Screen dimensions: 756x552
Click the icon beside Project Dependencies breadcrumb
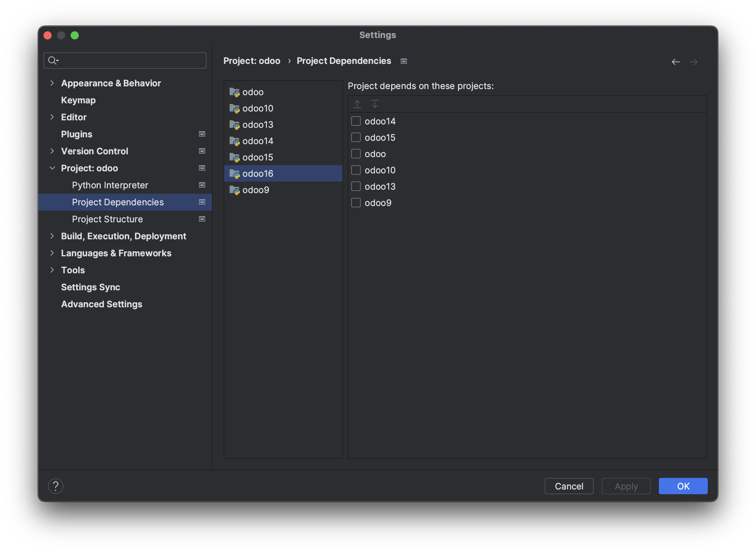click(404, 61)
